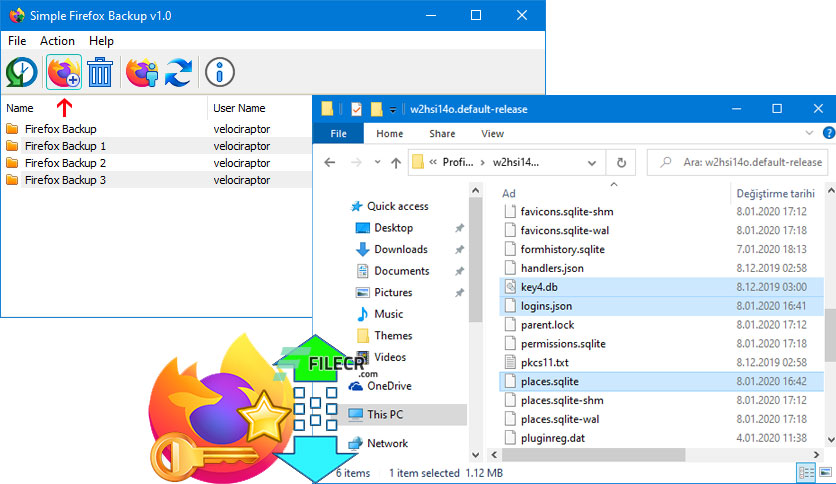The width and height of the screenshot is (836, 484).
Task: Click the Name column header
Action: pyautogui.click(x=20, y=108)
